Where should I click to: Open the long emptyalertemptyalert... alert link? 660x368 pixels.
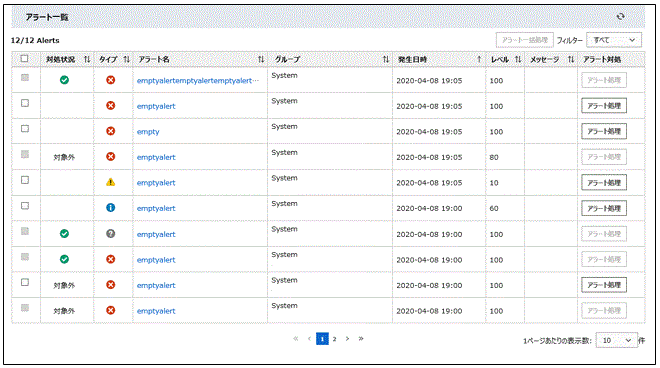coord(198,80)
